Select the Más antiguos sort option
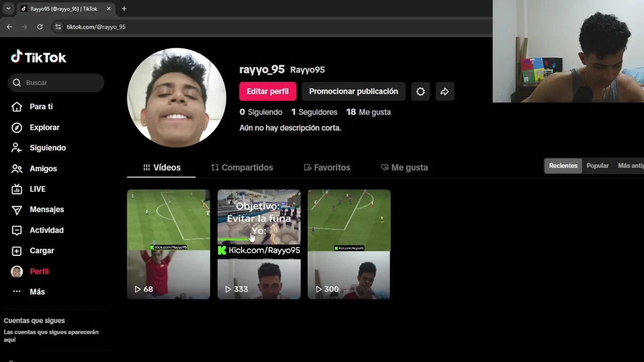The height and width of the screenshot is (362, 644). pos(630,166)
